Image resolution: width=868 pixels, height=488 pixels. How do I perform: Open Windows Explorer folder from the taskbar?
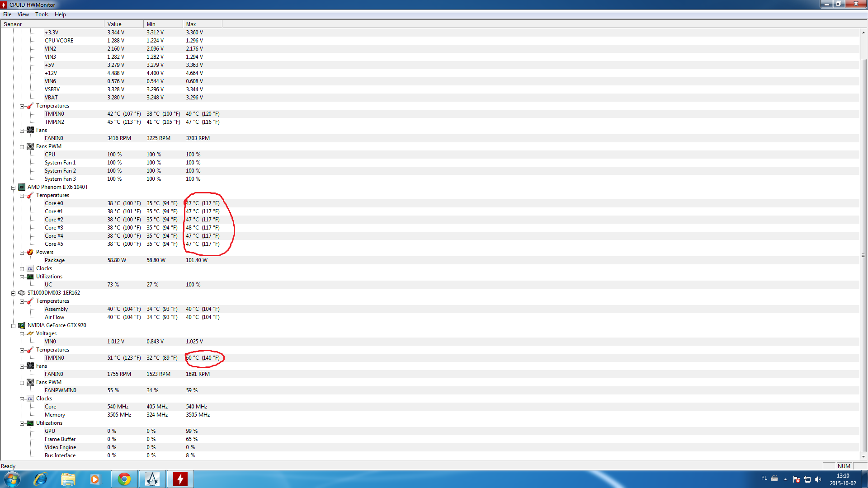pos(68,479)
